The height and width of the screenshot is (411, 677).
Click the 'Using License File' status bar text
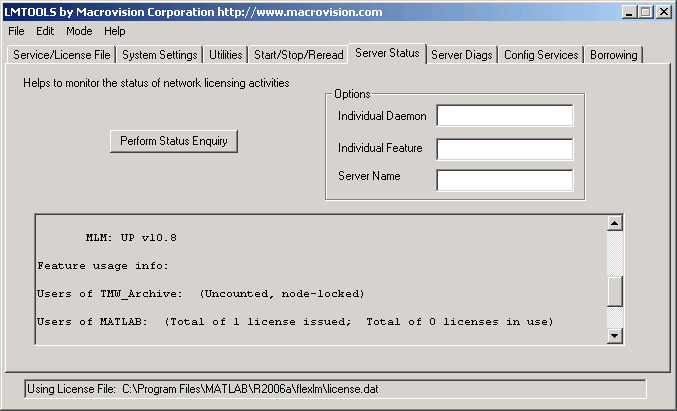(x=203, y=389)
